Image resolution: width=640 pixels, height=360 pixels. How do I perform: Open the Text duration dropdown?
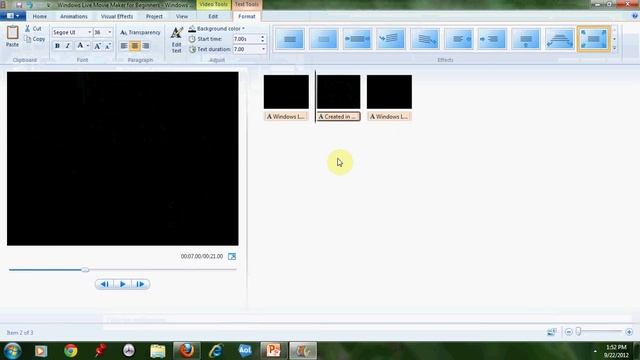coord(263,49)
